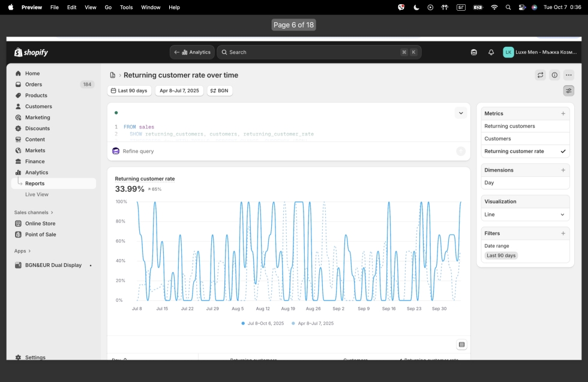Select the Apr 8–Jul 7, 2025 legend swatch
Screen dimensions: 588x382
293,323
